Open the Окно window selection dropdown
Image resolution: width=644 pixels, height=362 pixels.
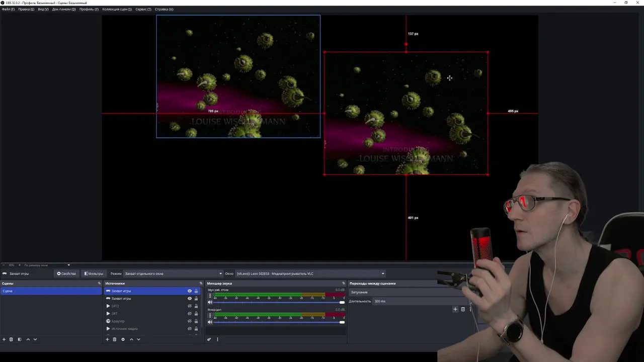(310, 274)
